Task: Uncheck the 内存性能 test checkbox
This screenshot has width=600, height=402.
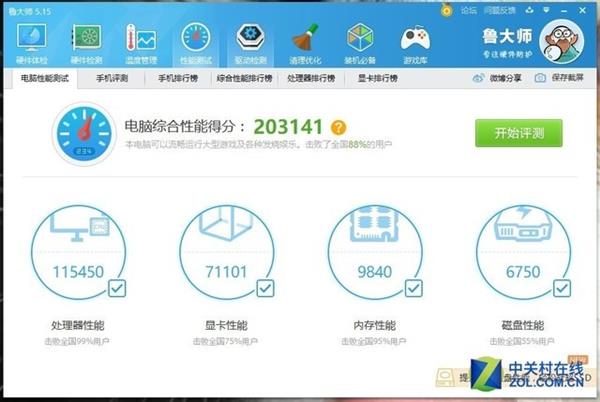Action: point(414,288)
